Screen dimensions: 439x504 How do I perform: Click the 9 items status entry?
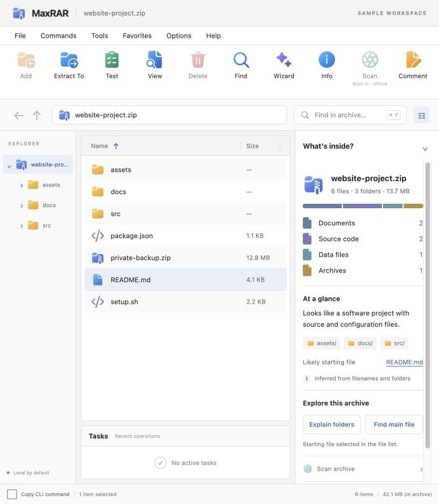click(x=364, y=494)
